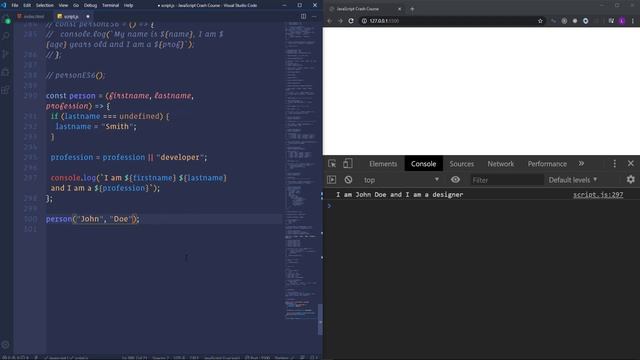Open the View menu in VS Code
This screenshot has height=360, width=640.
pyautogui.click(x=63, y=5)
